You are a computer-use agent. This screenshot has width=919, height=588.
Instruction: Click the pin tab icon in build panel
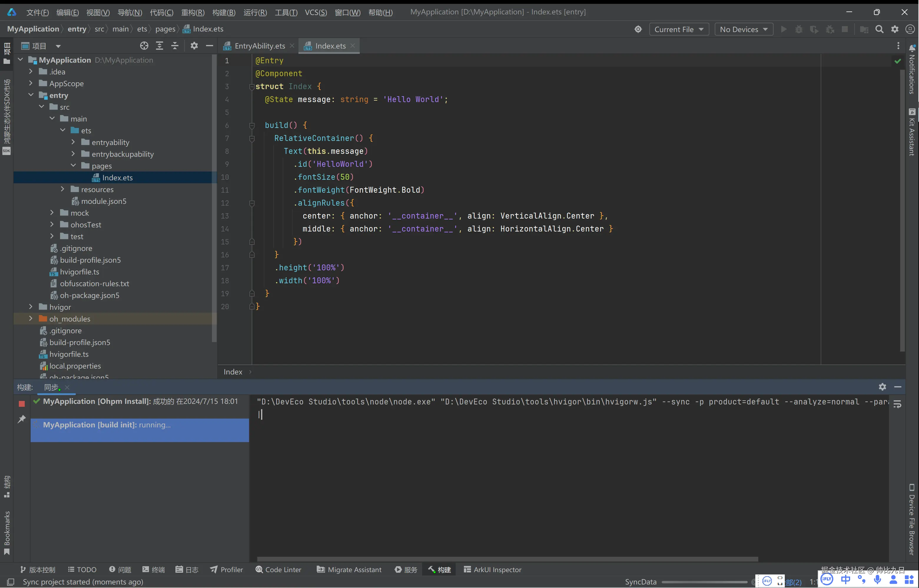[22, 419]
